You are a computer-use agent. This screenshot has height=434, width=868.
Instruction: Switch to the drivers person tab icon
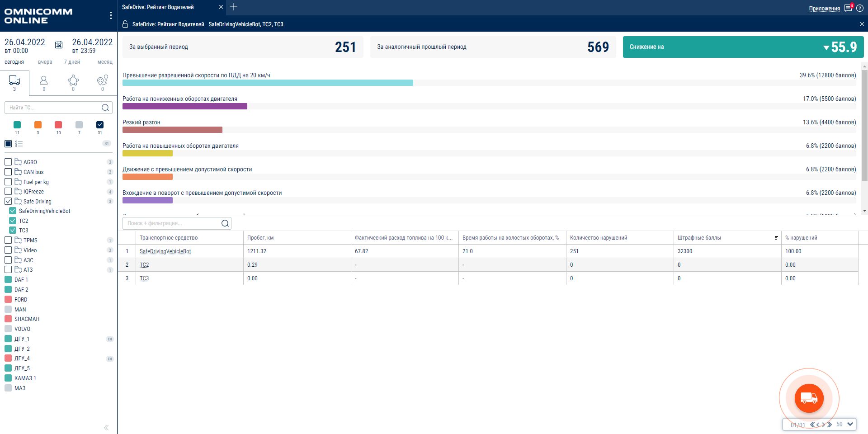coord(44,80)
